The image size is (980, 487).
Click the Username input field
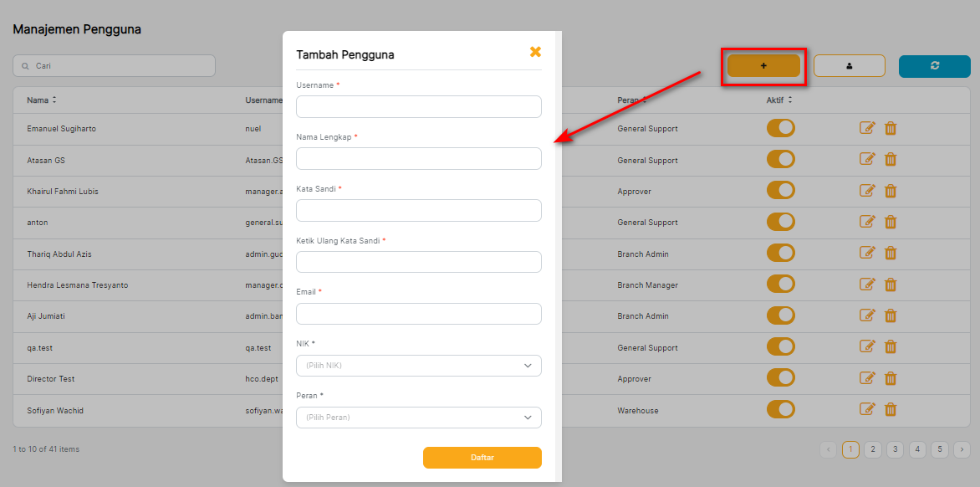coord(418,106)
